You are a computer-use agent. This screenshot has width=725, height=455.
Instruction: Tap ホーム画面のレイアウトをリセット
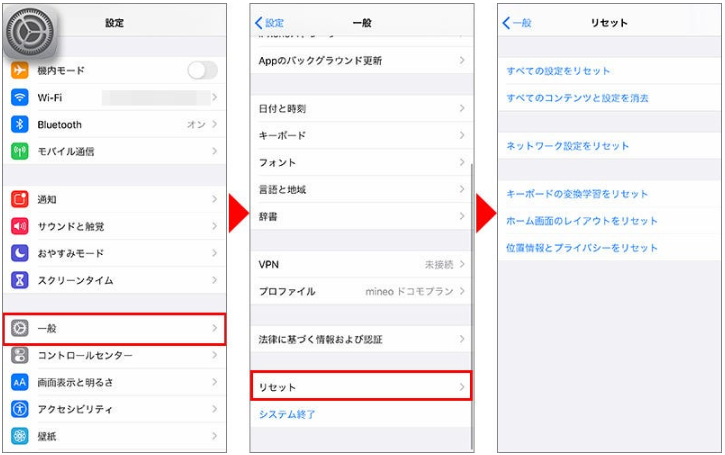tap(582, 221)
